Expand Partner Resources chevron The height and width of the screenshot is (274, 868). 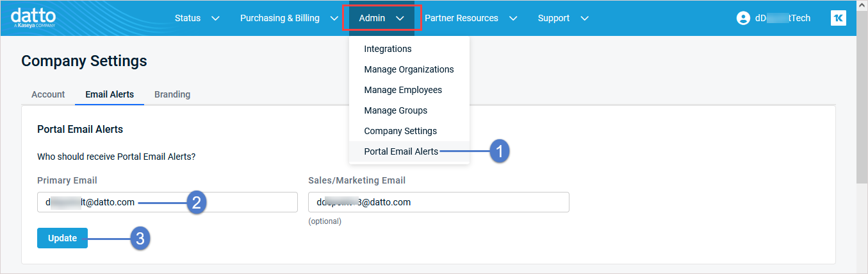[512, 18]
